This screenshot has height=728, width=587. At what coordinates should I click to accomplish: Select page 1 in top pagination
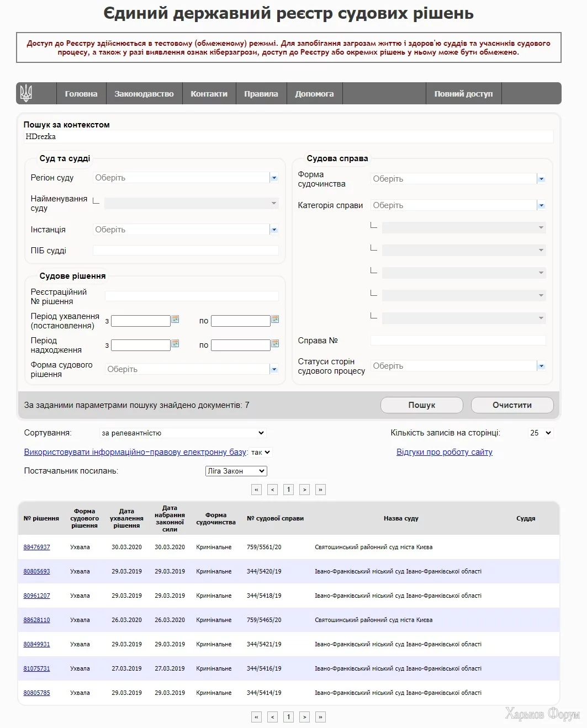coord(288,490)
